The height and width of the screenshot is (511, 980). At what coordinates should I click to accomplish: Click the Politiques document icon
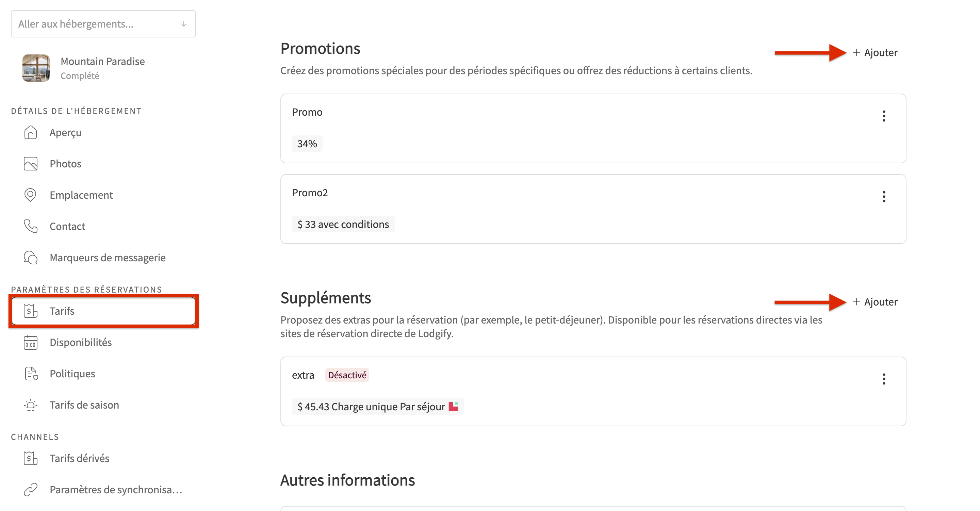[30, 374]
